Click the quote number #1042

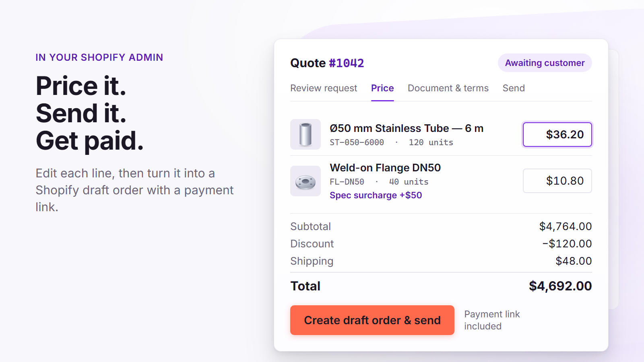click(x=347, y=63)
